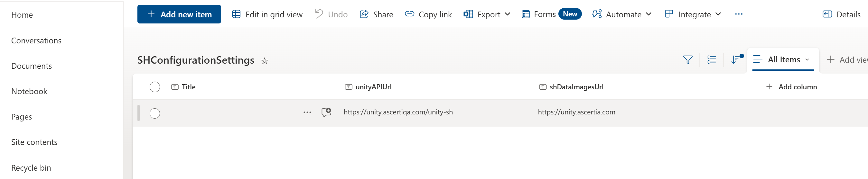
Task: Click the chain link icon beside Copy link
Action: click(409, 14)
